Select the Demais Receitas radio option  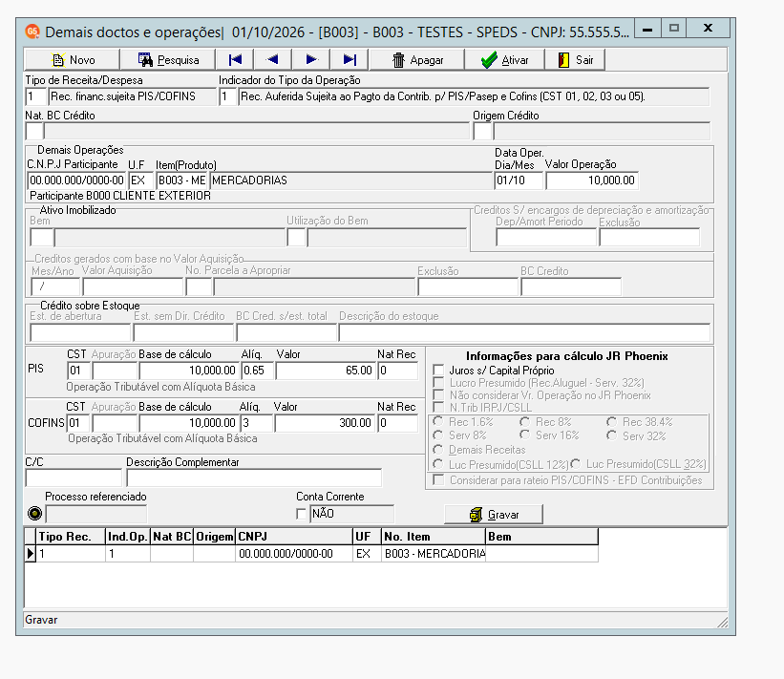[x=438, y=450]
